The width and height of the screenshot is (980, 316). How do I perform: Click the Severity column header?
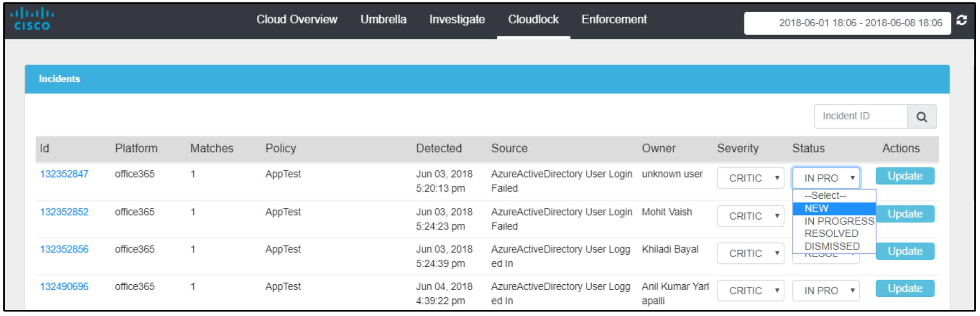(x=738, y=148)
